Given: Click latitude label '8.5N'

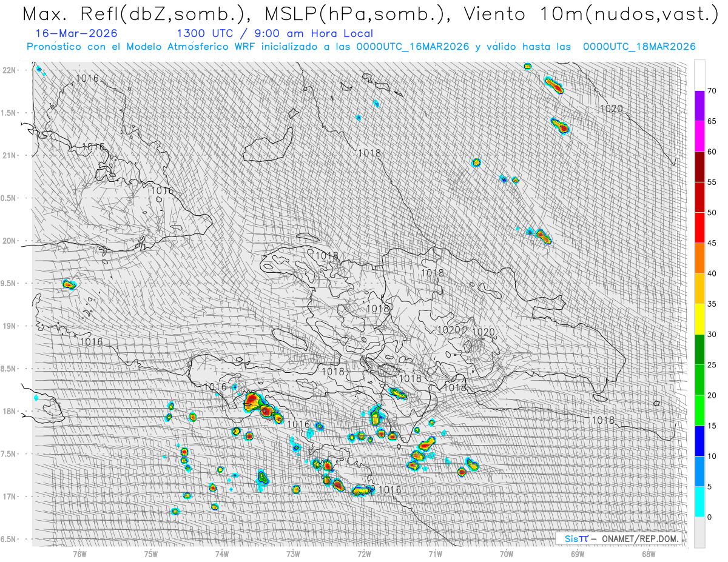Looking at the screenshot, I should 9,369.
